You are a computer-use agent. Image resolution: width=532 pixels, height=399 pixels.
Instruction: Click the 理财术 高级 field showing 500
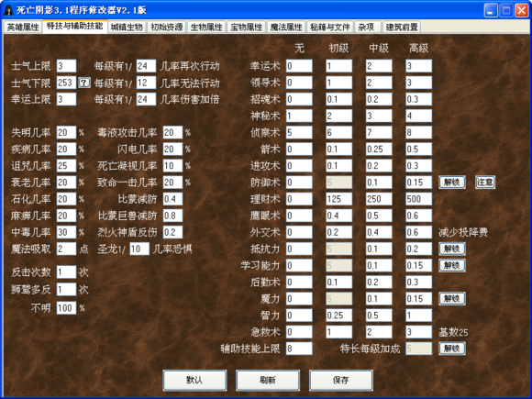click(418, 199)
